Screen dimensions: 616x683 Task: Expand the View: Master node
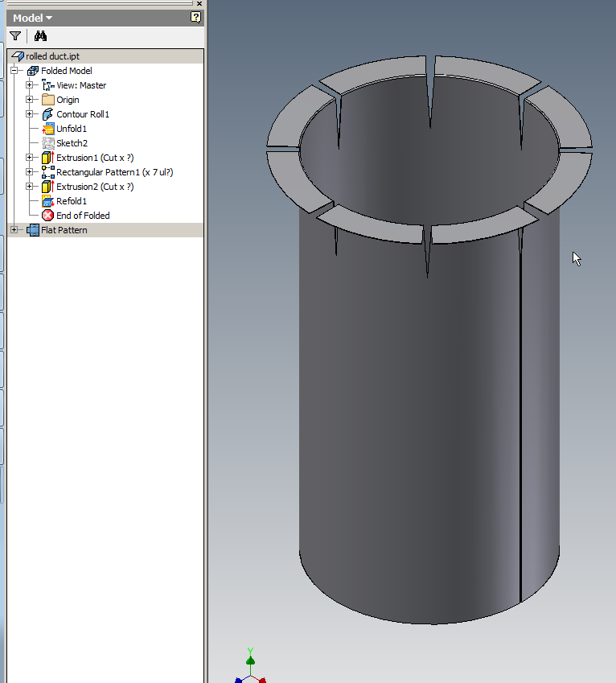pos(30,85)
